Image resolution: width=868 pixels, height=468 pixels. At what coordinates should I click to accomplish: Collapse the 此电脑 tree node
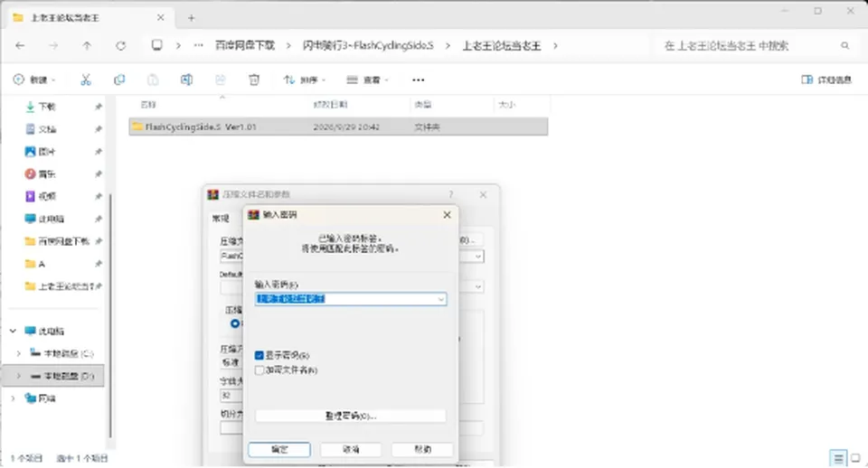(x=13, y=331)
